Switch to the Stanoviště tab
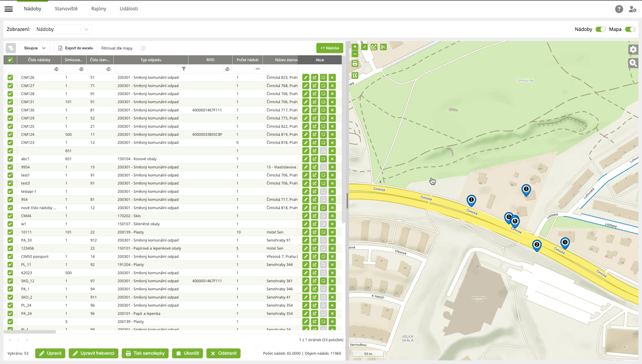 66,9
